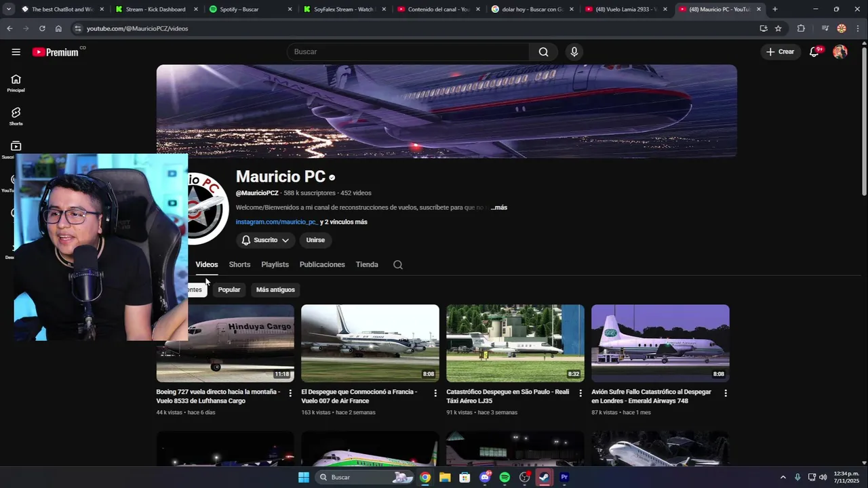
Task: Open Discord from the taskbar
Action: coord(485,477)
